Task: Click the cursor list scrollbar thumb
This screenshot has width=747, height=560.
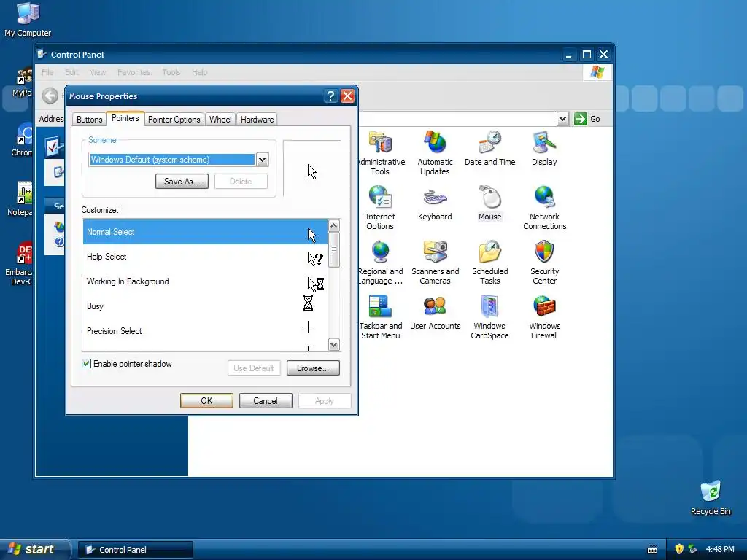Action: (x=334, y=250)
